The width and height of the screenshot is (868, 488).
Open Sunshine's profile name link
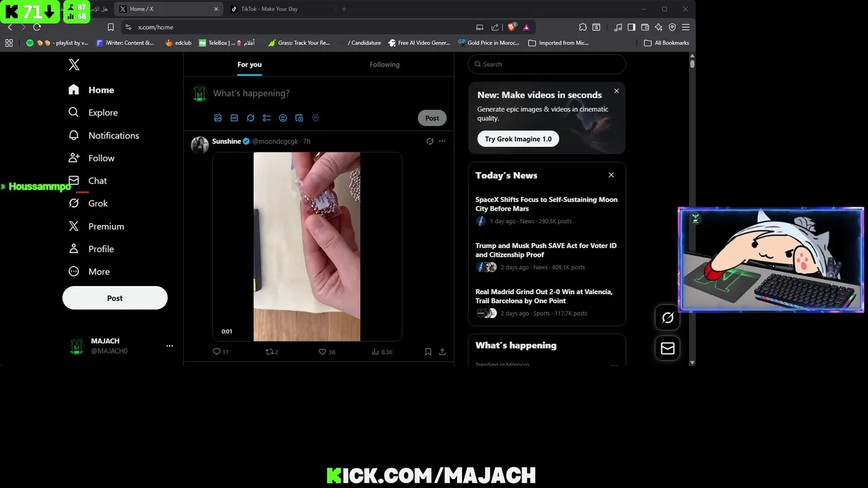coord(226,141)
